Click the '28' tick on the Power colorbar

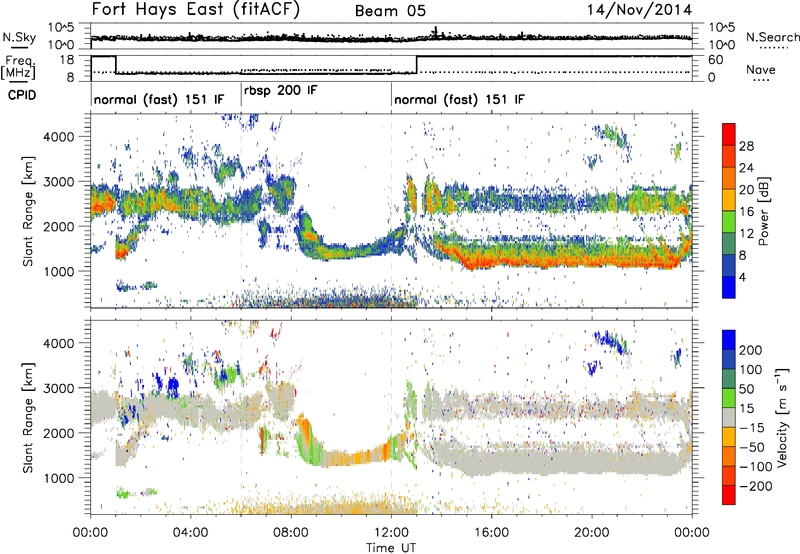(x=746, y=146)
